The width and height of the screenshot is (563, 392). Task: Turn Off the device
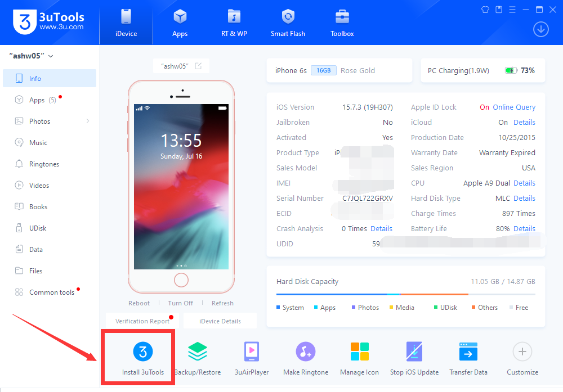180,303
